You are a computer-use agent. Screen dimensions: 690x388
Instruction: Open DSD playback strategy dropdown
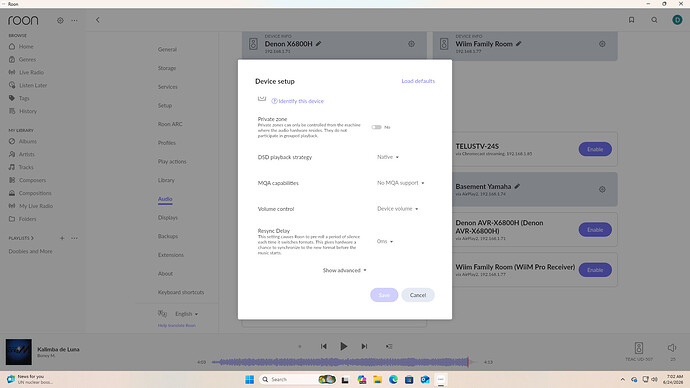(388, 157)
